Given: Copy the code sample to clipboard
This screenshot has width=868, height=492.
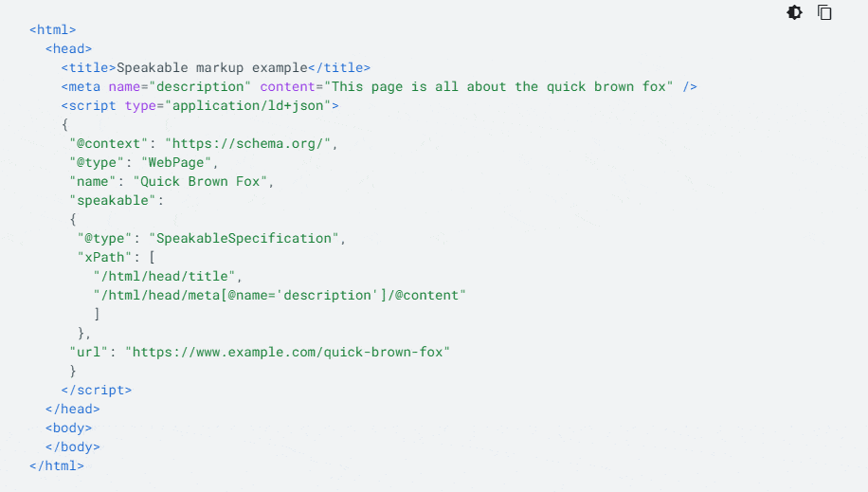Looking at the screenshot, I should [x=824, y=12].
